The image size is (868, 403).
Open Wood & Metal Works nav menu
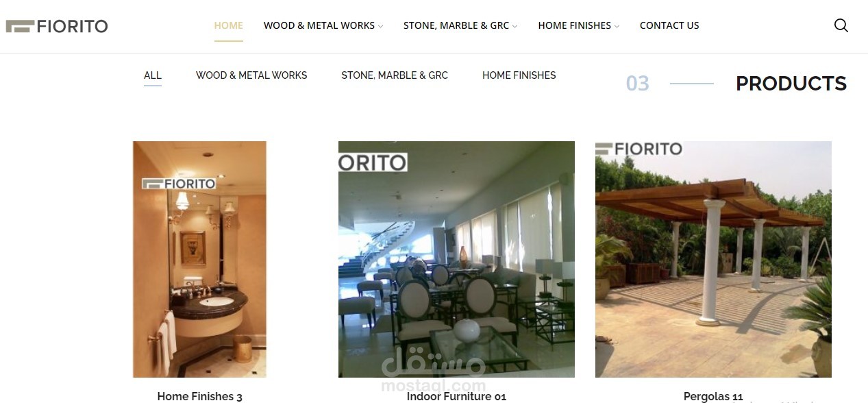tap(319, 25)
